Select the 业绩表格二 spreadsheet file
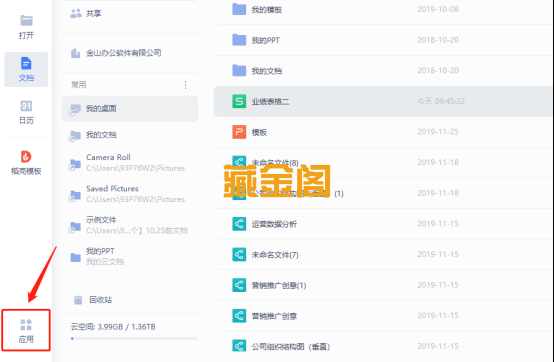554x362 pixels. [383, 101]
